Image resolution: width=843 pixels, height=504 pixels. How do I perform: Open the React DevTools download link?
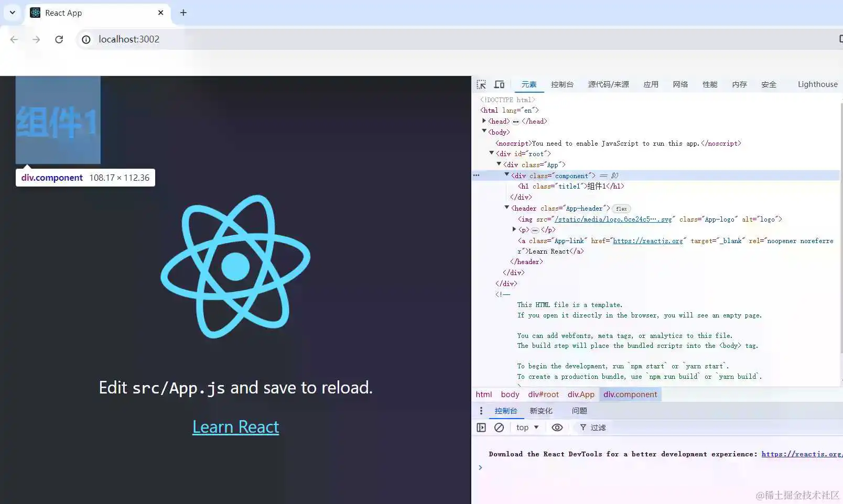tap(802, 454)
